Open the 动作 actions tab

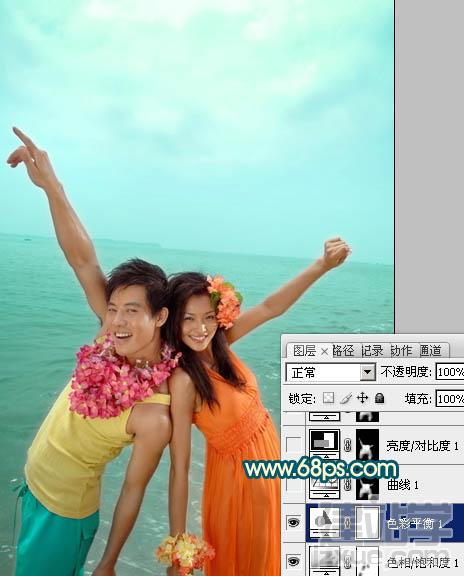point(401,350)
